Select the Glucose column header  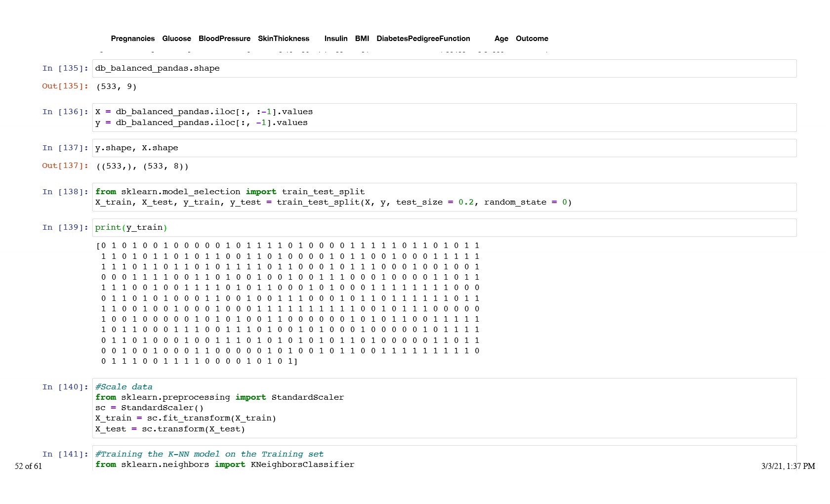click(x=176, y=39)
